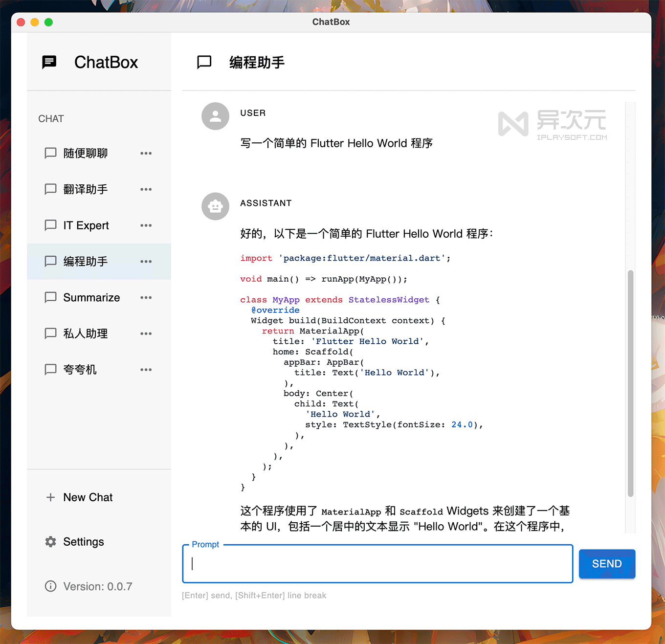Click the chat icon next to IT Expert
The height and width of the screenshot is (644, 665).
[50, 225]
